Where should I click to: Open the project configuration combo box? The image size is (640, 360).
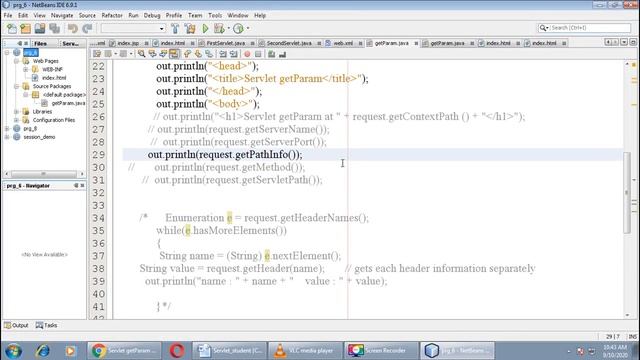click(x=133, y=29)
